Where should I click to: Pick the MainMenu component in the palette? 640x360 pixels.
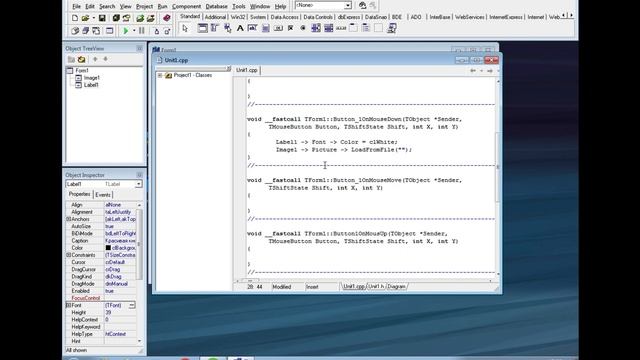(x=215, y=28)
